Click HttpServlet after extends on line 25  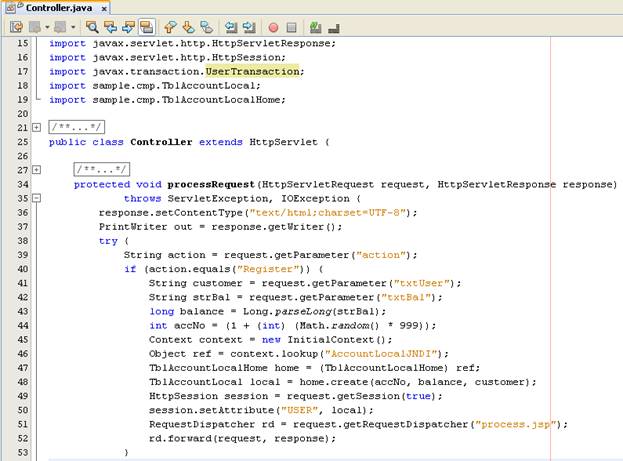pyautogui.click(x=283, y=142)
